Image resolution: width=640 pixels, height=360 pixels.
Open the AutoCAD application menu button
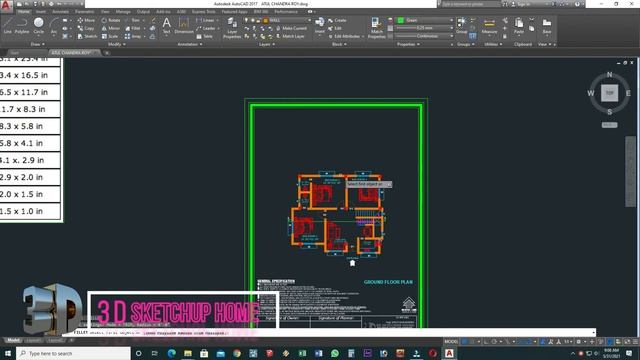(x=6, y=5)
